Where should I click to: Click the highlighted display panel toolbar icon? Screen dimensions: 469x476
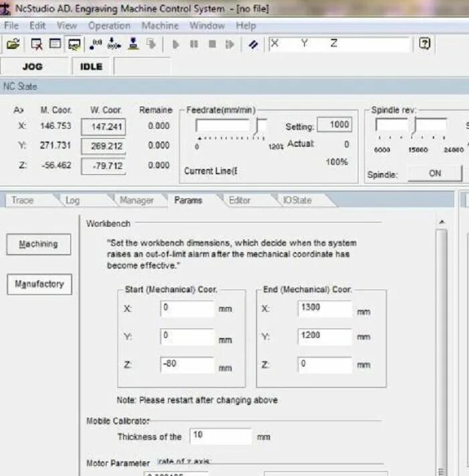pos(74,44)
